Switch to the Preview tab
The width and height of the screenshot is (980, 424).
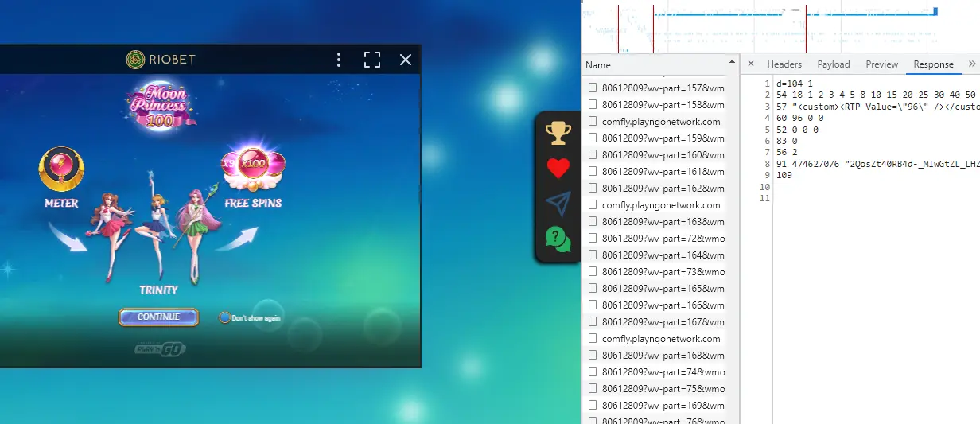coord(882,64)
